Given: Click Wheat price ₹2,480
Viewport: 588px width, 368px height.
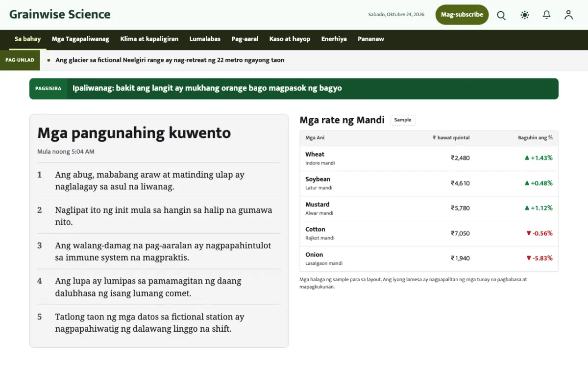Looking at the screenshot, I should (460, 158).
